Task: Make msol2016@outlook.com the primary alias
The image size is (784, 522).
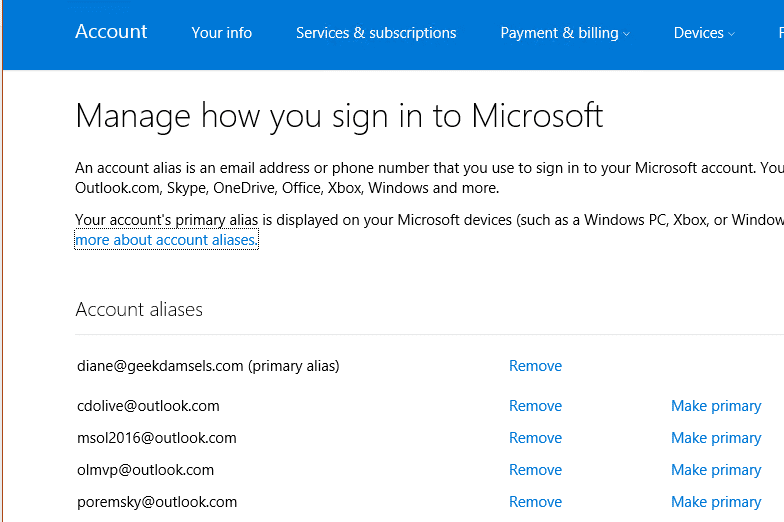Action: coord(716,438)
